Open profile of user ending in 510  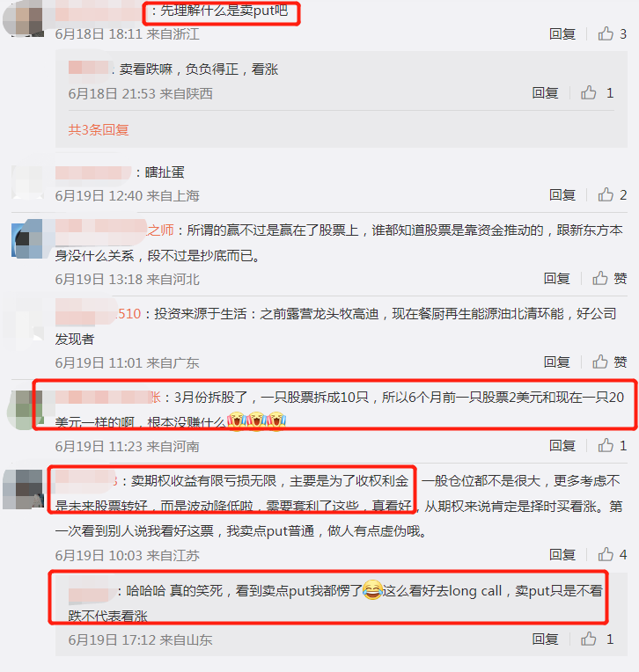[x=99, y=314]
